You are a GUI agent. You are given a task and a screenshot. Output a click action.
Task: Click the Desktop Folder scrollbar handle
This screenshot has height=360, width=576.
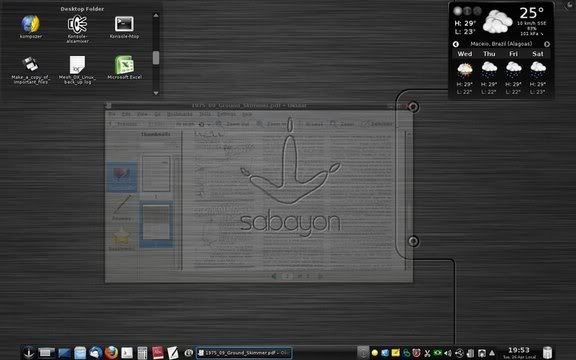tap(156, 58)
